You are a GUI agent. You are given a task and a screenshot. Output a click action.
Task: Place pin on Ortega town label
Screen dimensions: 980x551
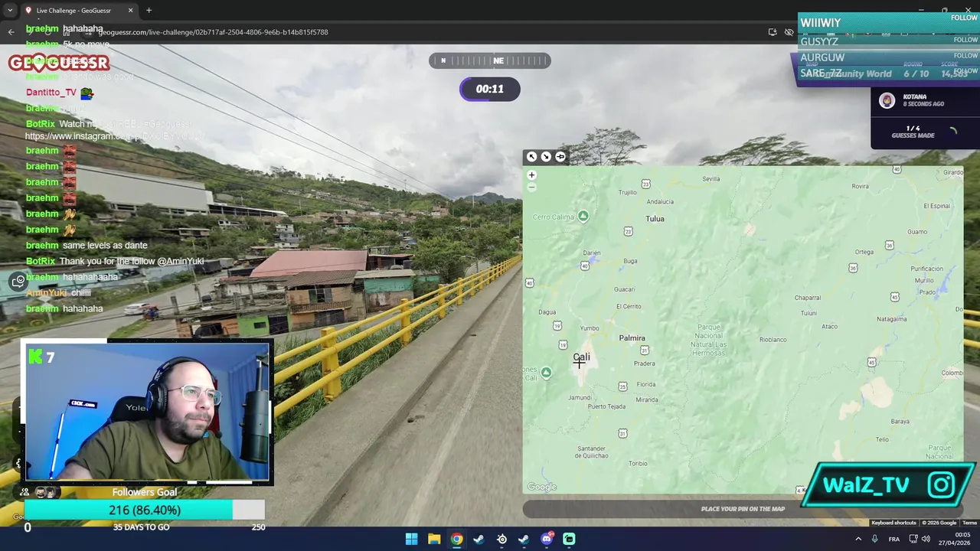[864, 252]
